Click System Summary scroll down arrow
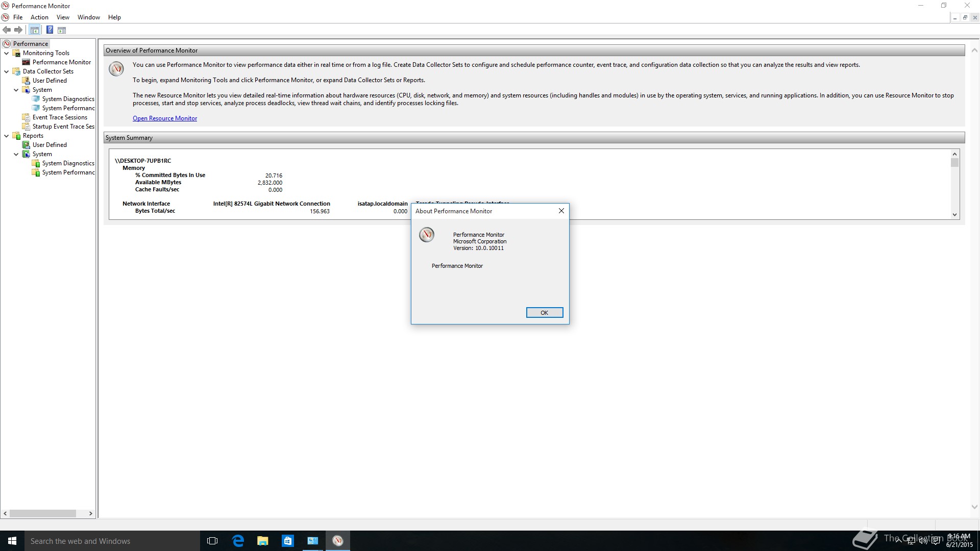 pos(954,215)
